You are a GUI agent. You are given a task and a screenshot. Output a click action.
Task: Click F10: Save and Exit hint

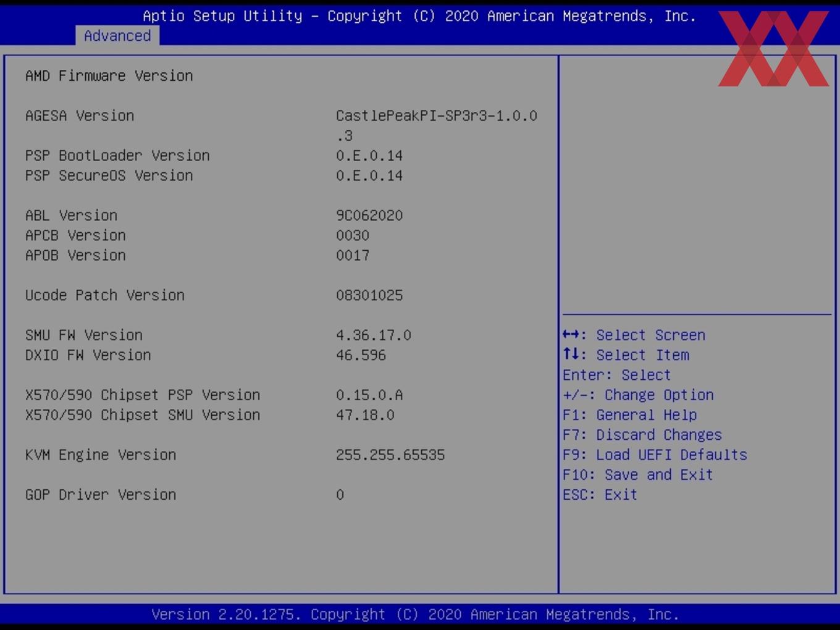[638, 475]
